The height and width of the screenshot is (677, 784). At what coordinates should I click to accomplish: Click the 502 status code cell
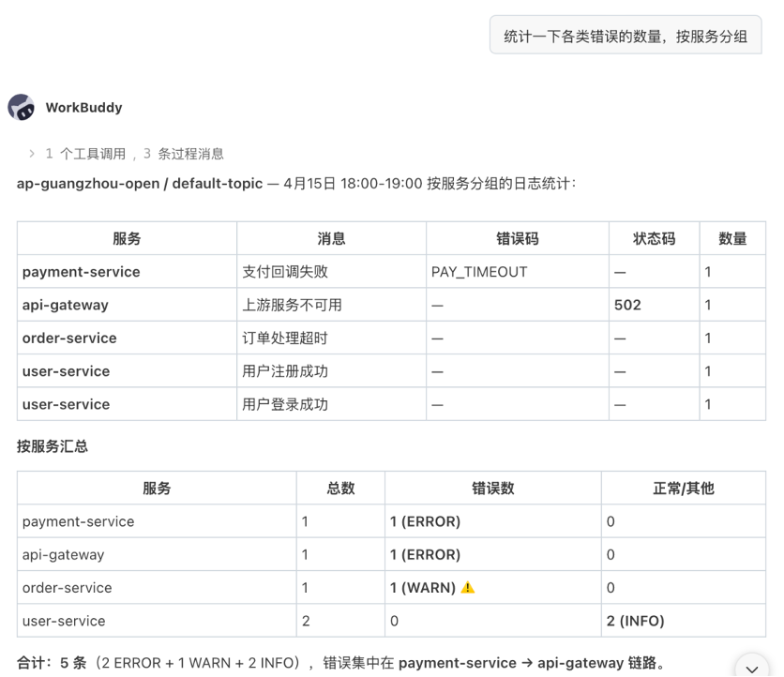click(x=654, y=305)
